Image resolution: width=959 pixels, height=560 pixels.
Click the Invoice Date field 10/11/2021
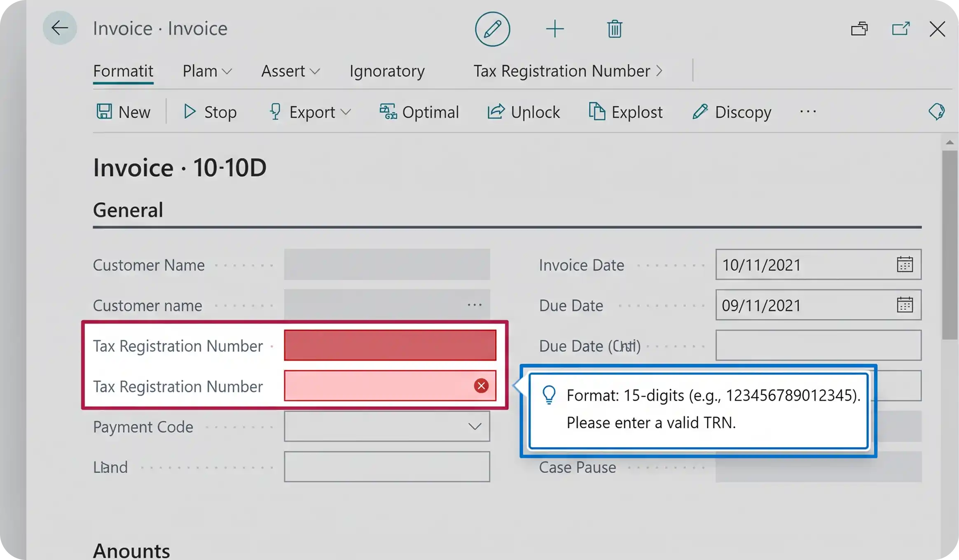818,264
